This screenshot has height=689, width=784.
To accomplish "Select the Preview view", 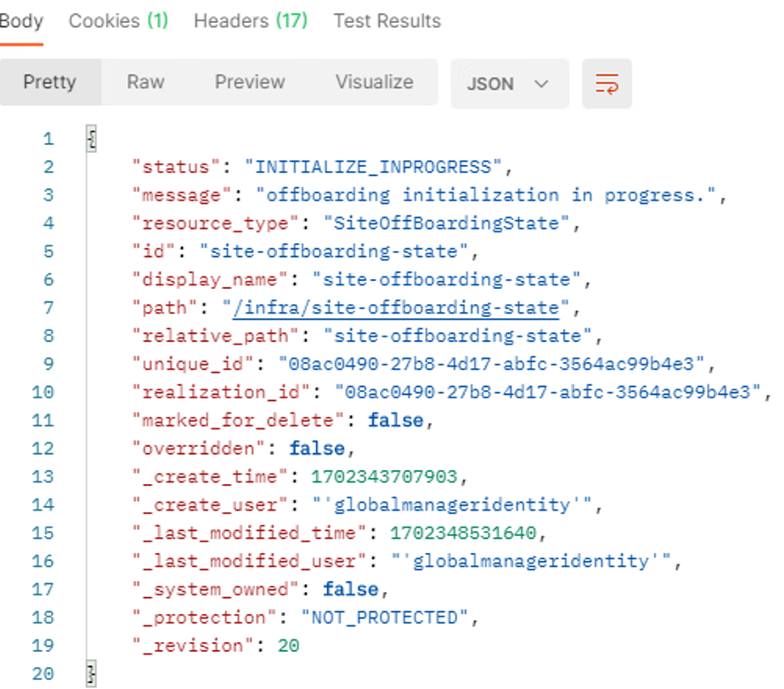I will [249, 82].
